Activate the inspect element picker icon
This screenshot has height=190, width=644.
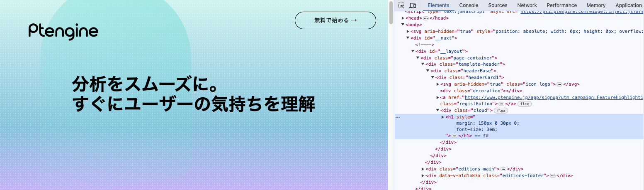401,5
